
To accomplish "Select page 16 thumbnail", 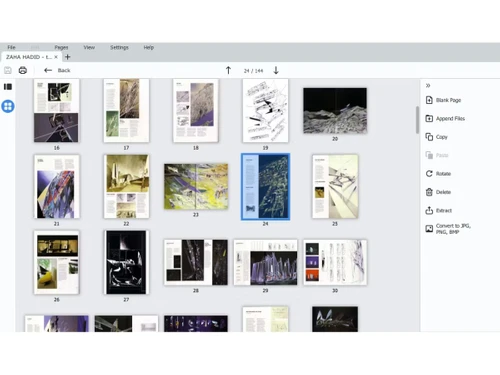I will 57,111.
